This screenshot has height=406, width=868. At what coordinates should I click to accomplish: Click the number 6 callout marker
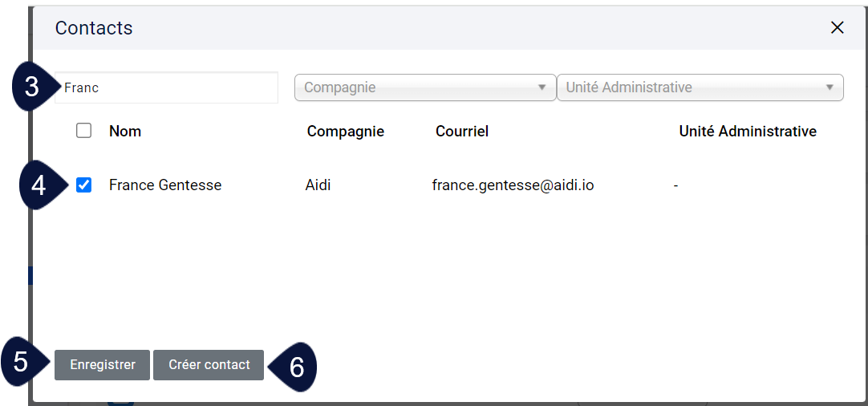click(x=296, y=367)
